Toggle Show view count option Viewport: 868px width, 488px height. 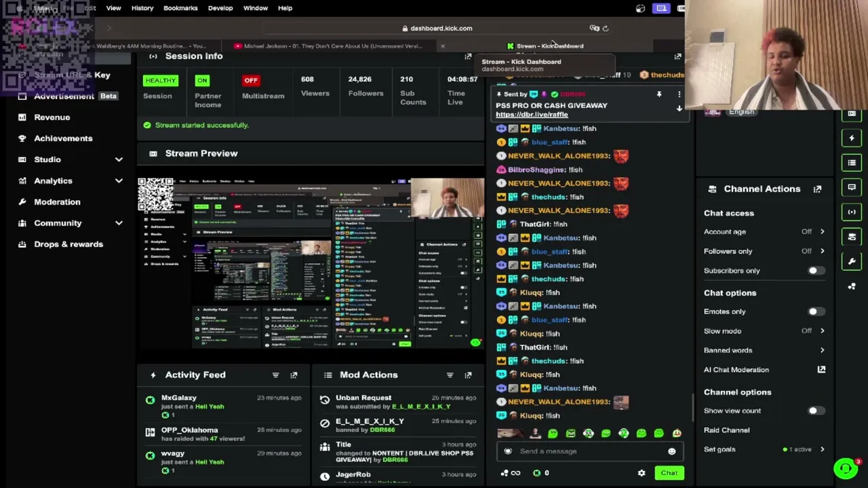click(x=816, y=411)
